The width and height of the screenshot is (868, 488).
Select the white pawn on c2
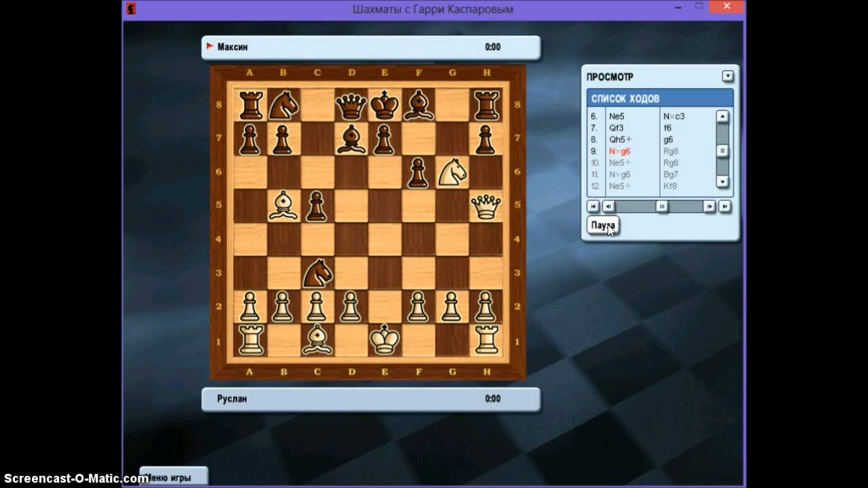pyautogui.click(x=317, y=307)
